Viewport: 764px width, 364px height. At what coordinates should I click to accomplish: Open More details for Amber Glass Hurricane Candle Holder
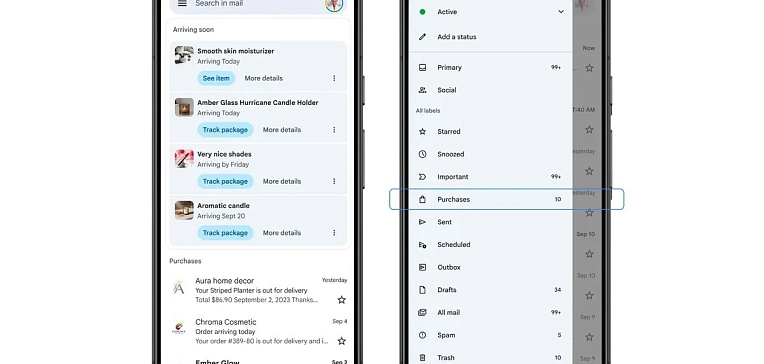(x=282, y=130)
